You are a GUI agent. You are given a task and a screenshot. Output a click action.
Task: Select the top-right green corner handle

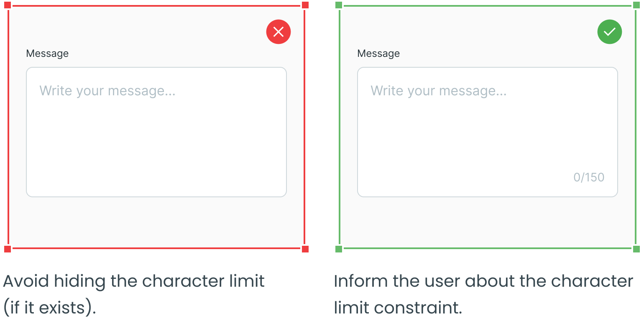point(636,5)
